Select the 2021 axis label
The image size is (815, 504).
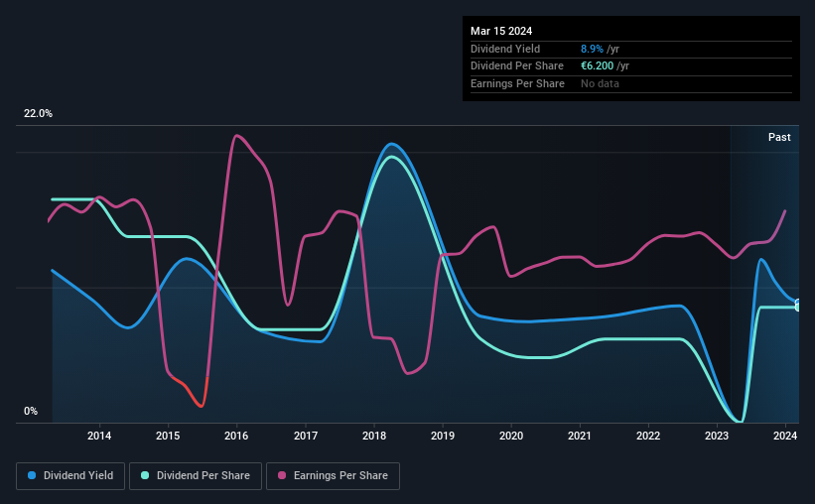580,436
